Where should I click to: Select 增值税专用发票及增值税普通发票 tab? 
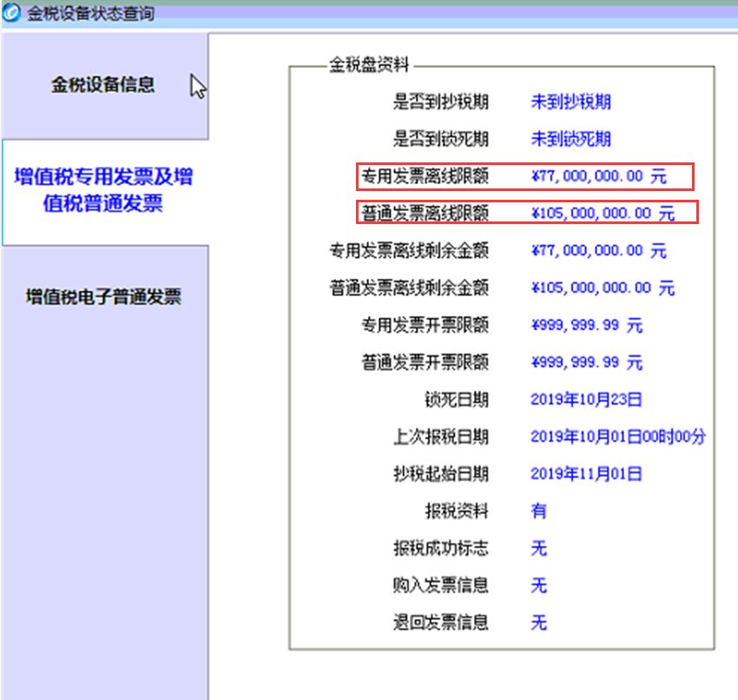[x=105, y=191]
